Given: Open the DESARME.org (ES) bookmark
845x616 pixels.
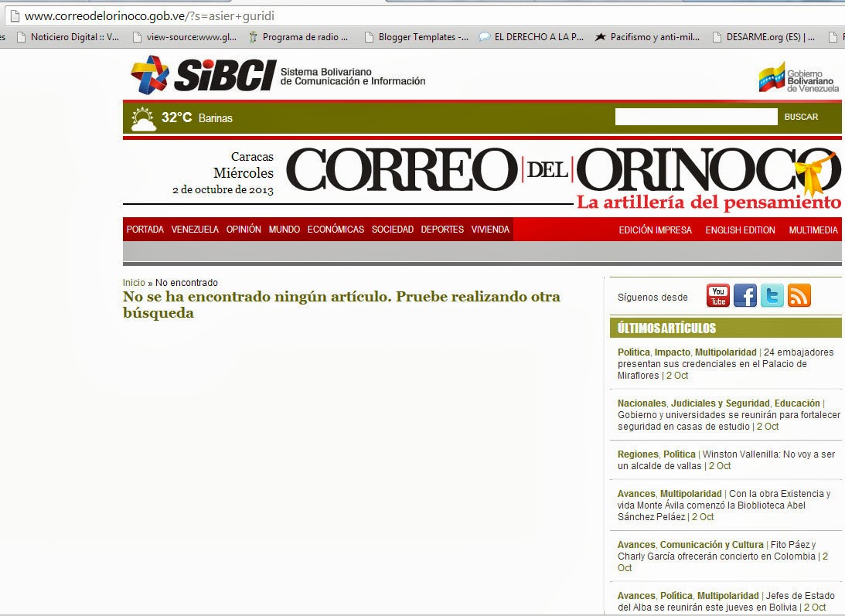Looking at the screenshot, I should [x=764, y=37].
